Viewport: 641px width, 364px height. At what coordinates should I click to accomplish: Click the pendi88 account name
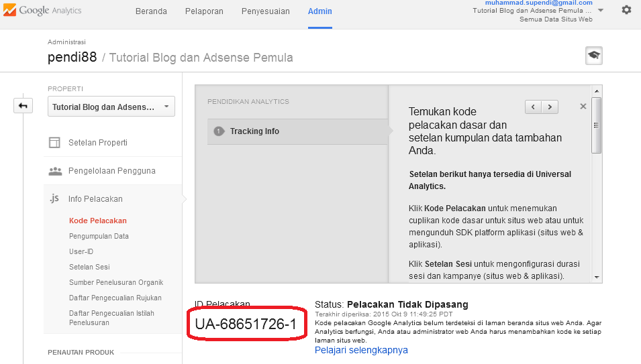pyautogui.click(x=72, y=57)
